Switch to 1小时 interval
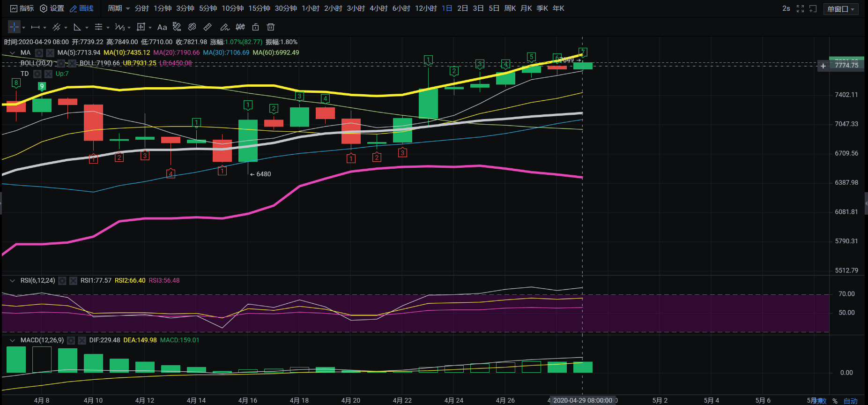Screen dimensions: 868x405 [x=310, y=8]
